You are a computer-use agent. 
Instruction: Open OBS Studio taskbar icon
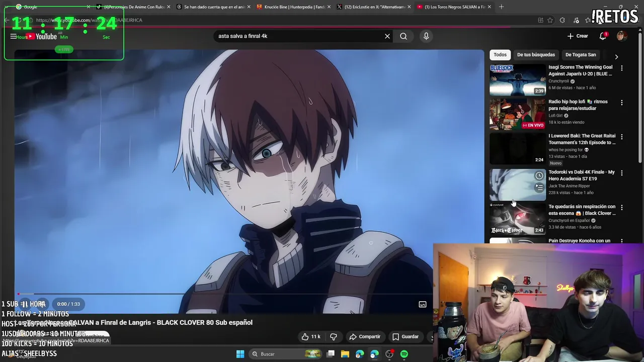point(389,354)
